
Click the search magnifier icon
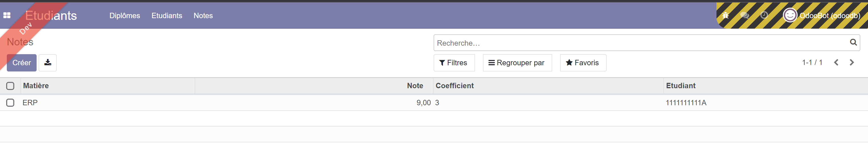pyautogui.click(x=853, y=43)
